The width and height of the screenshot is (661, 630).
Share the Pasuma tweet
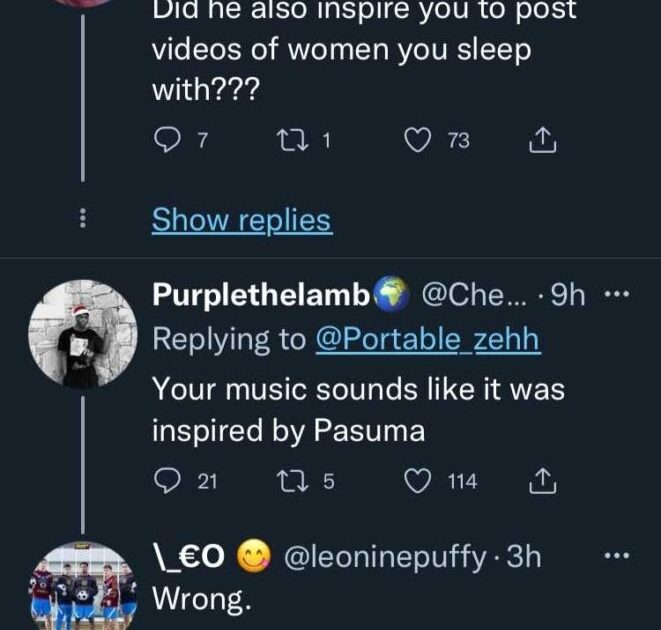[541, 481]
